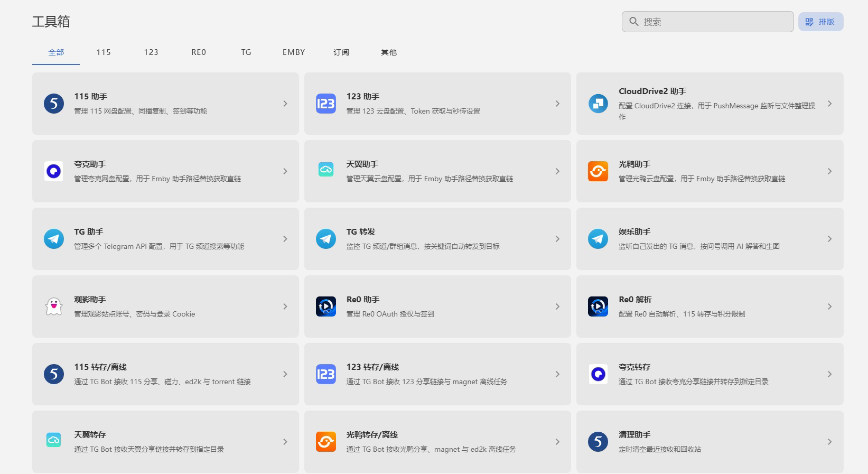The width and height of the screenshot is (868, 474).
Task: Expand the 115 助手 card chevron
Action: [285, 104]
